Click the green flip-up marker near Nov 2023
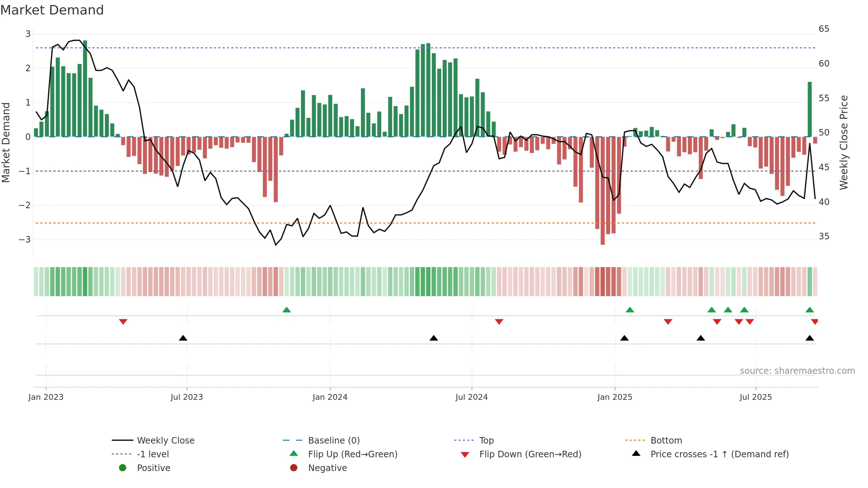Viewport: 868px width, 488px height. click(286, 310)
